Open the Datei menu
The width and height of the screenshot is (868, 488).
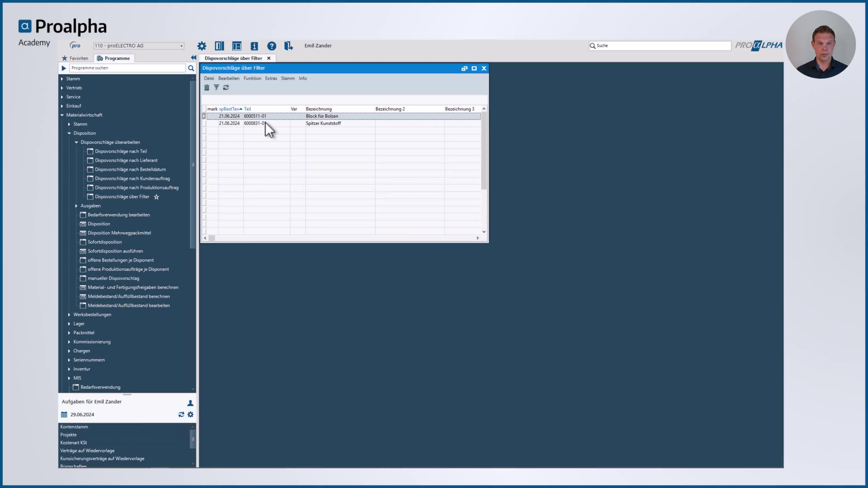(209, 78)
